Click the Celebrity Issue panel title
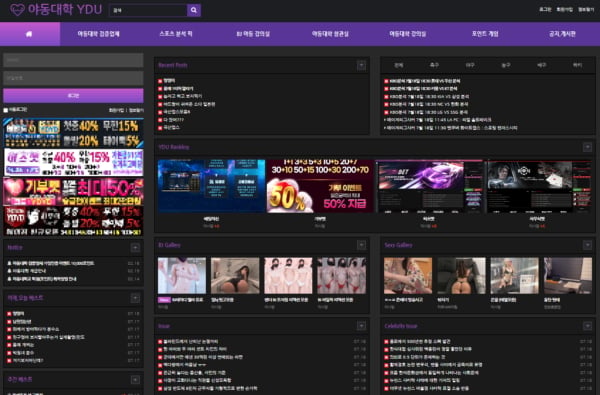Image resolution: width=600 pixels, height=395 pixels. tap(401, 326)
